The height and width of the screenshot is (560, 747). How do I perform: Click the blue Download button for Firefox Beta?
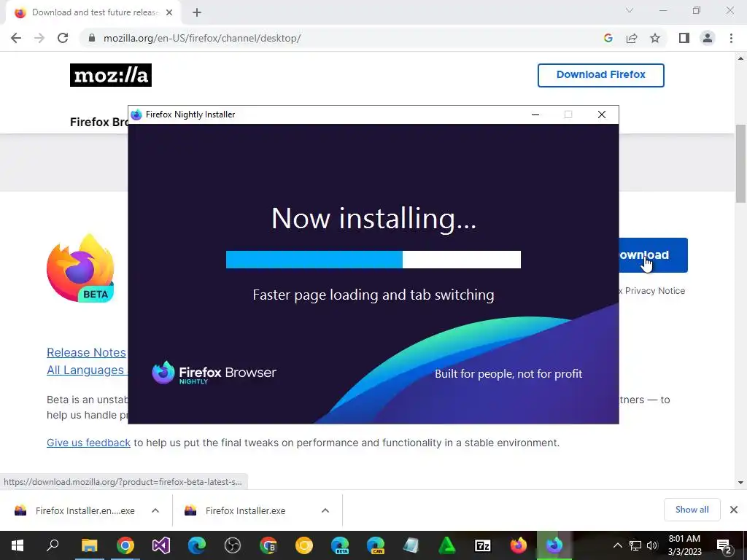point(653,255)
